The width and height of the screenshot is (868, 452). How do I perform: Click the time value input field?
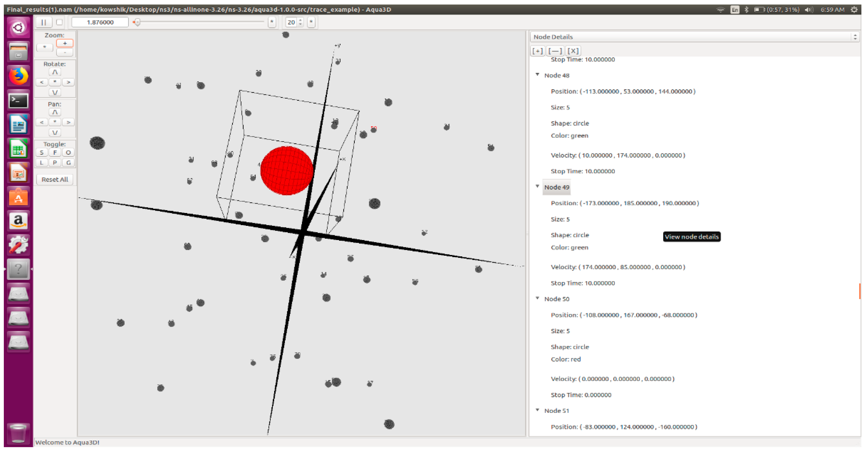[x=100, y=22]
